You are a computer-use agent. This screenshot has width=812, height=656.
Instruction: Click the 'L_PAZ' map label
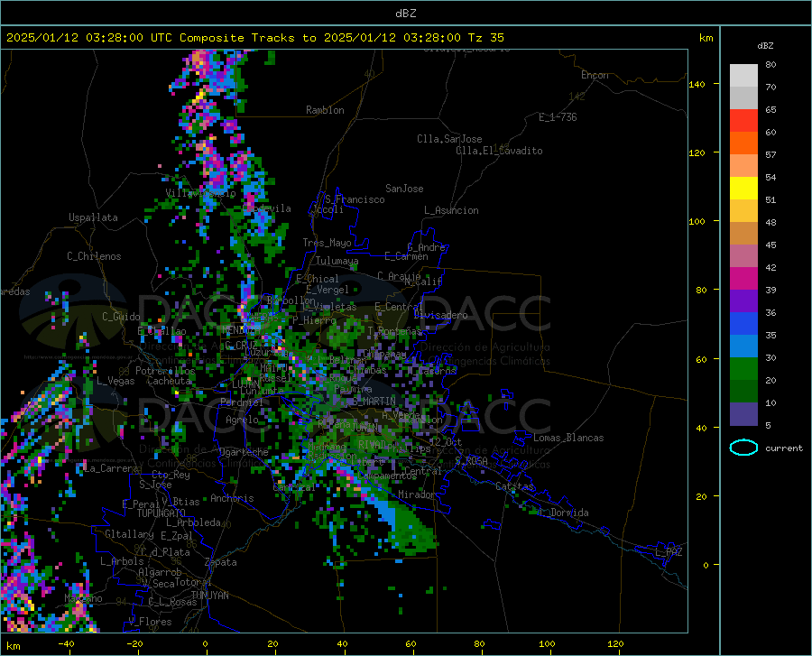(669, 552)
